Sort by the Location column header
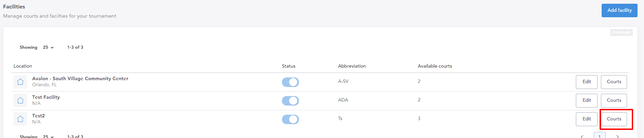Screen dimensions: 644x138 pos(23,66)
